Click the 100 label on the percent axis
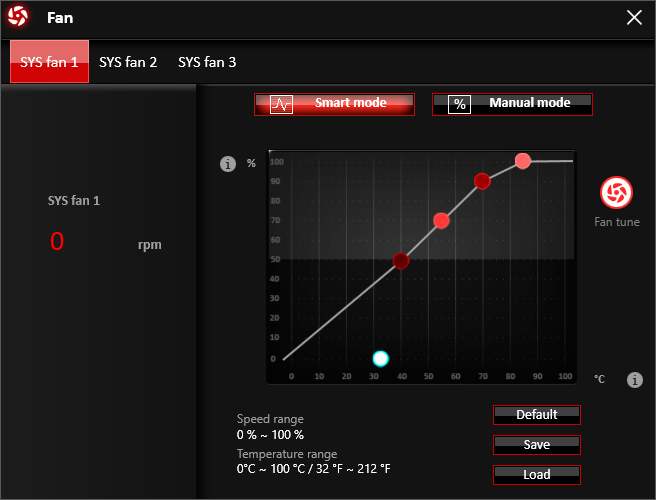 point(277,162)
